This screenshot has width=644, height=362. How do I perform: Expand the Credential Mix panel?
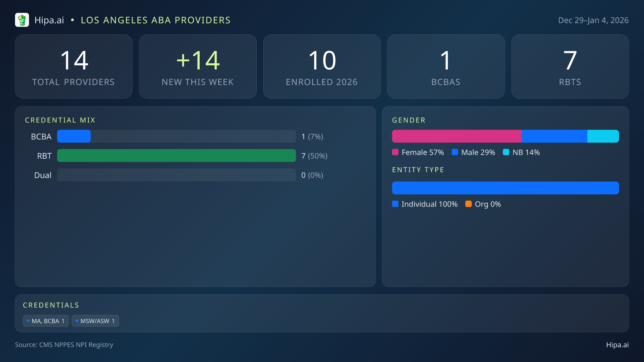(x=60, y=120)
